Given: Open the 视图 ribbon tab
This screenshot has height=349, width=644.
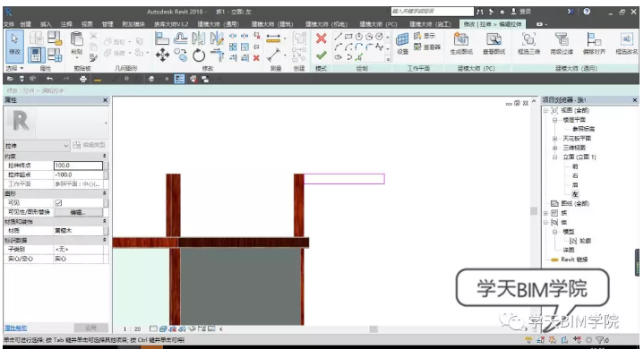Looking at the screenshot, I should pyautogui.click(x=87, y=24).
